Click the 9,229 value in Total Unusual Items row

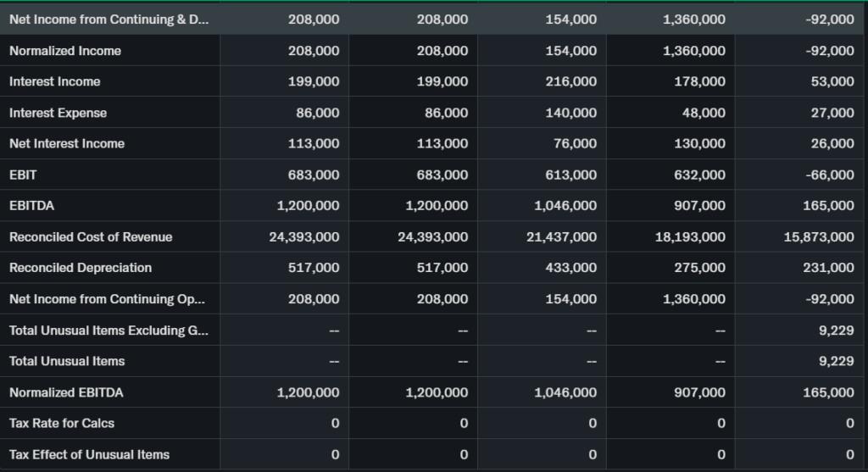[836, 361]
